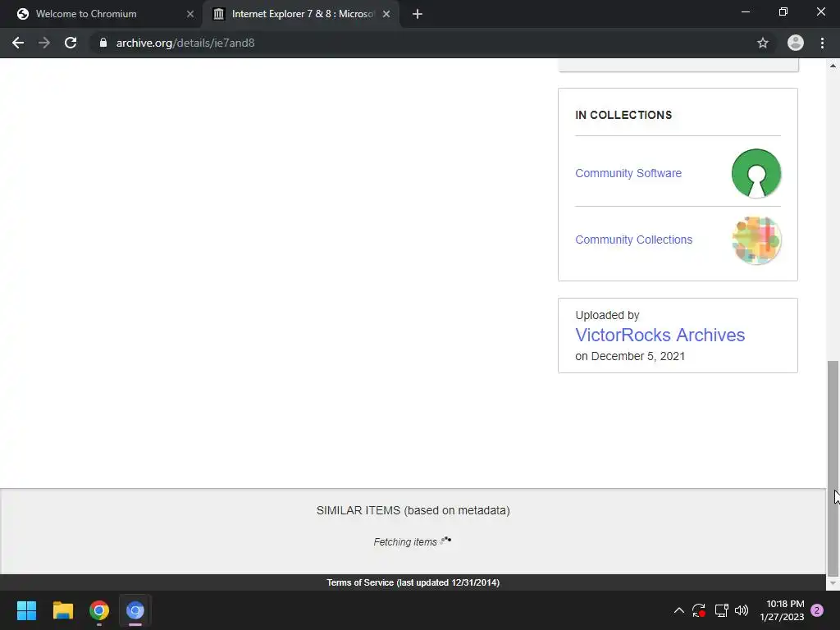Open the Windows Start menu
Image resolution: width=840 pixels, height=630 pixels.
(x=26, y=610)
